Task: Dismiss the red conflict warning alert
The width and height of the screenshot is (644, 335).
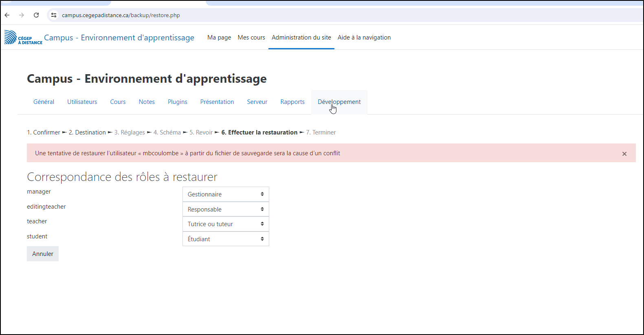Action: (x=624, y=154)
